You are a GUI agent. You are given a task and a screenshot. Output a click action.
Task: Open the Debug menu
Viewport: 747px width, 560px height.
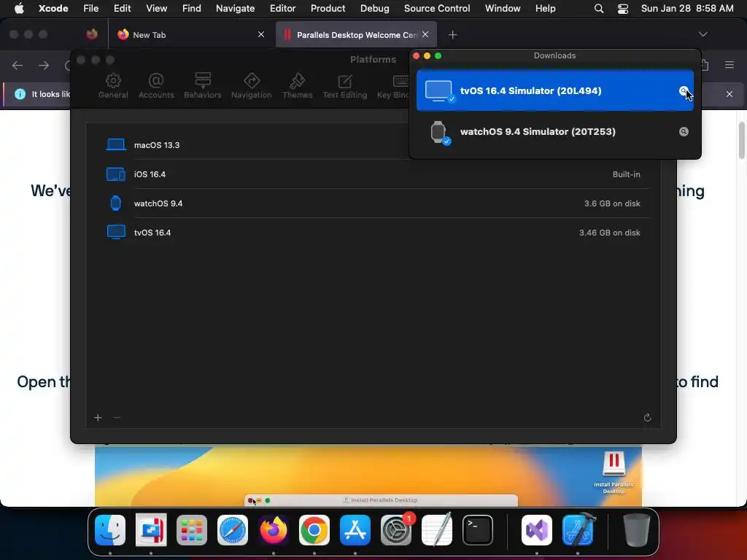point(374,8)
